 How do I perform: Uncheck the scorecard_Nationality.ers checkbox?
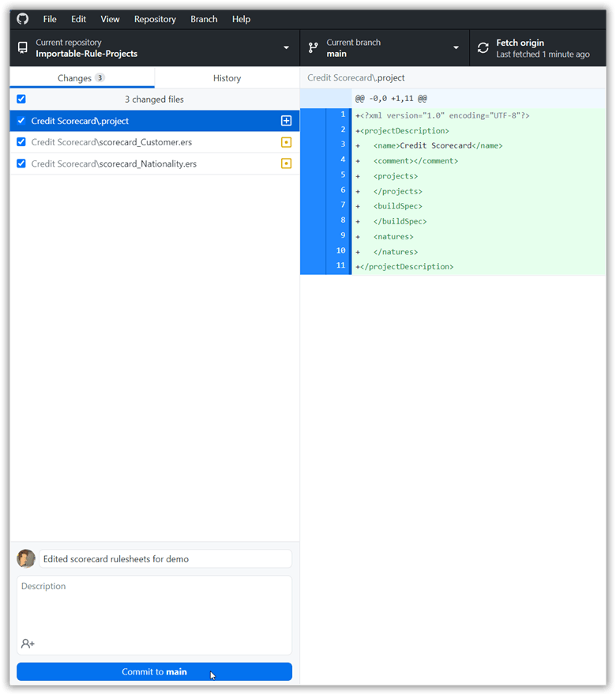coord(21,163)
